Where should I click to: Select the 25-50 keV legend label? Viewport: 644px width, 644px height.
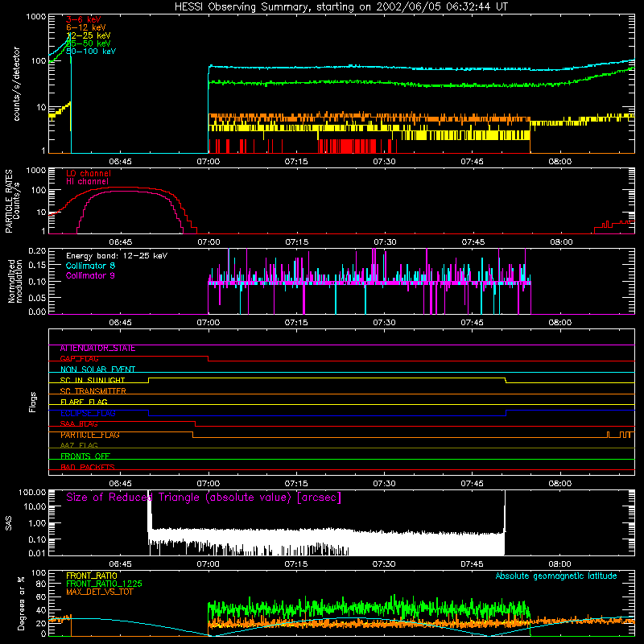89,43
